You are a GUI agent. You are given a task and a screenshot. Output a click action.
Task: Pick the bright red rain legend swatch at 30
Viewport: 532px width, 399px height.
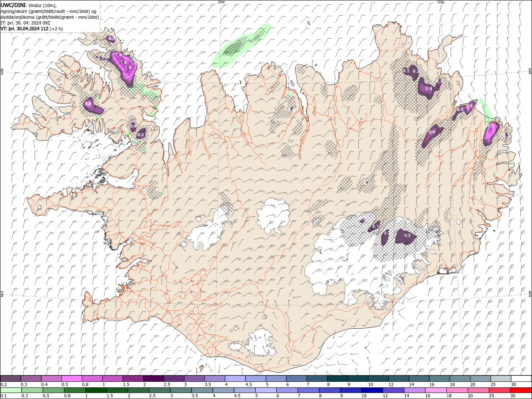521,390
